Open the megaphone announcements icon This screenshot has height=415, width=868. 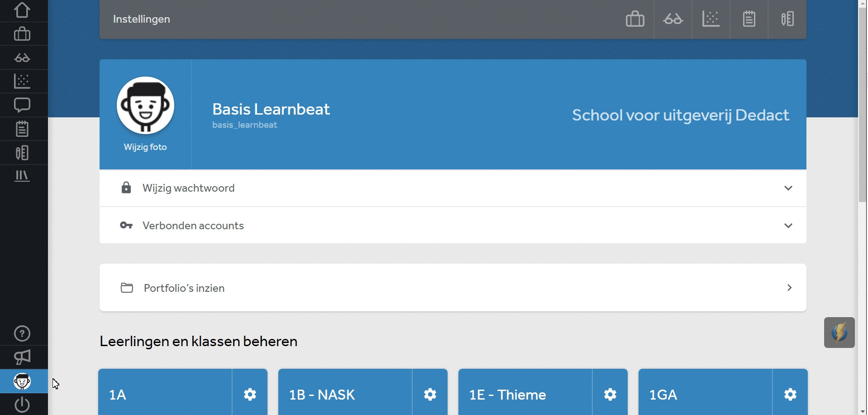(x=22, y=357)
